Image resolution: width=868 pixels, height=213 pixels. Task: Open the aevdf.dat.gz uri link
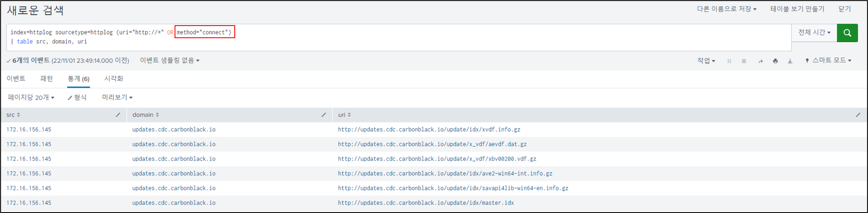click(432, 144)
